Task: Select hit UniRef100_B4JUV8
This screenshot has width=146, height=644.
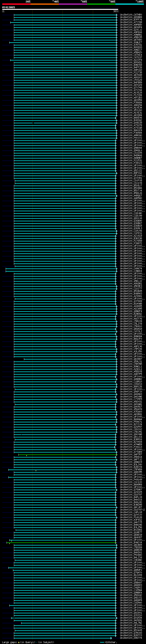Action: coord(131,575)
